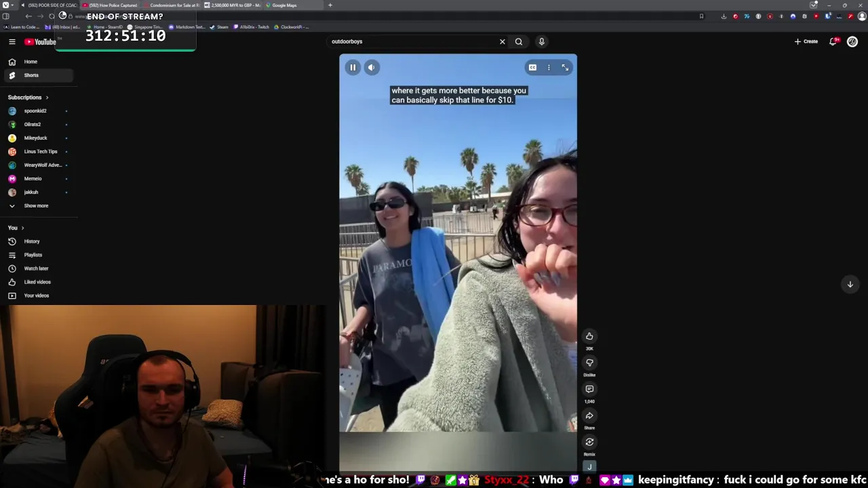
Task: Submit search with magnifier icon
Action: click(519, 41)
